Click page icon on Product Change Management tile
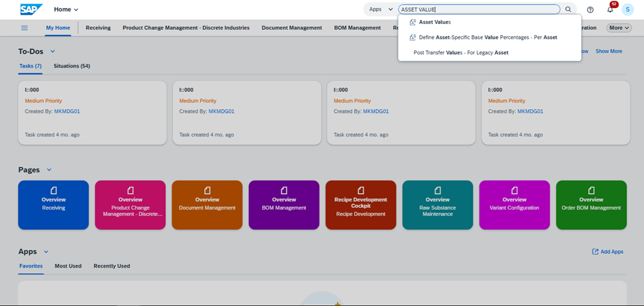This screenshot has width=644, height=306. (130, 190)
